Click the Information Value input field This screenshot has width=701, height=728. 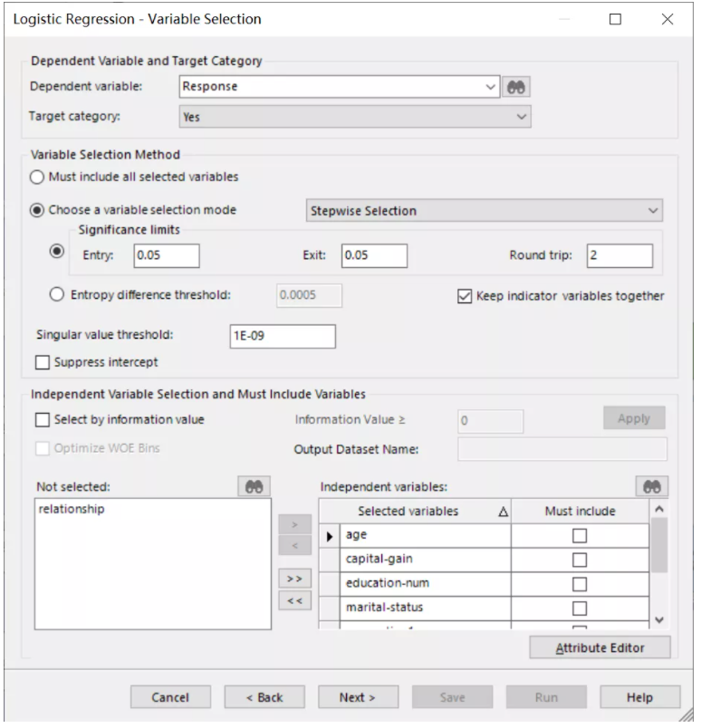493,424
